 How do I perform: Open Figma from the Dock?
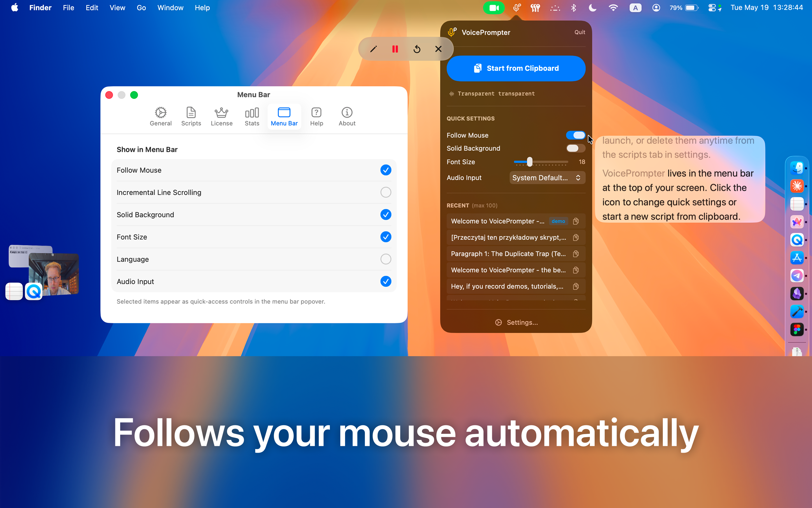point(796,330)
